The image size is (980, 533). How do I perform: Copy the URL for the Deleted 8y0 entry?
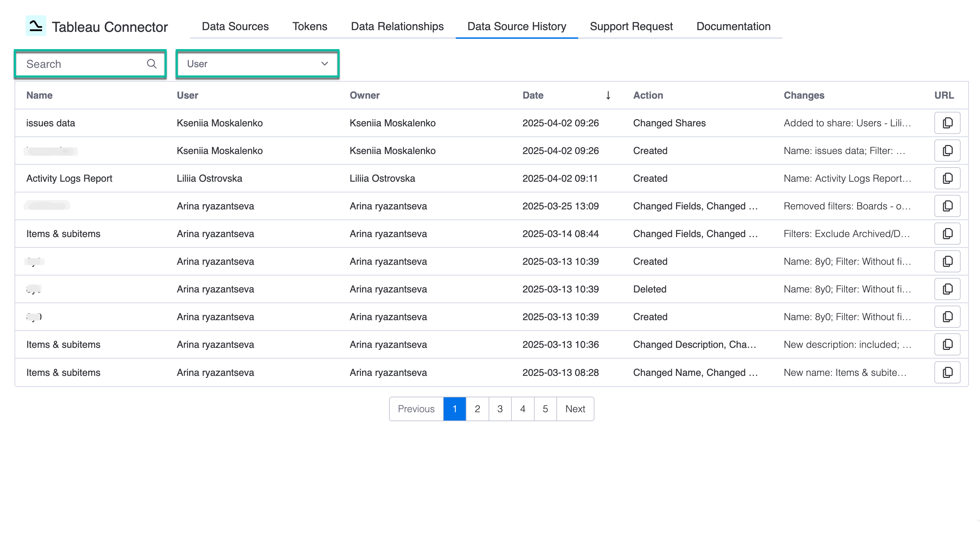coord(947,289)
